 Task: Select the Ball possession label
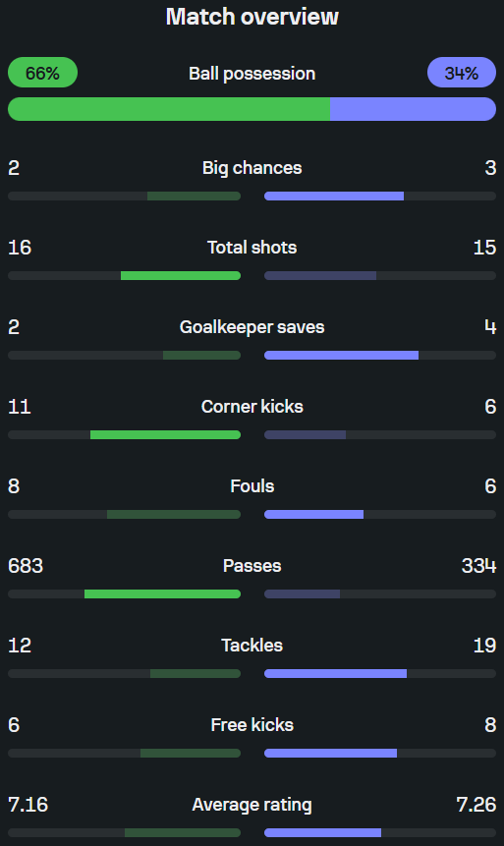[252, 74]
